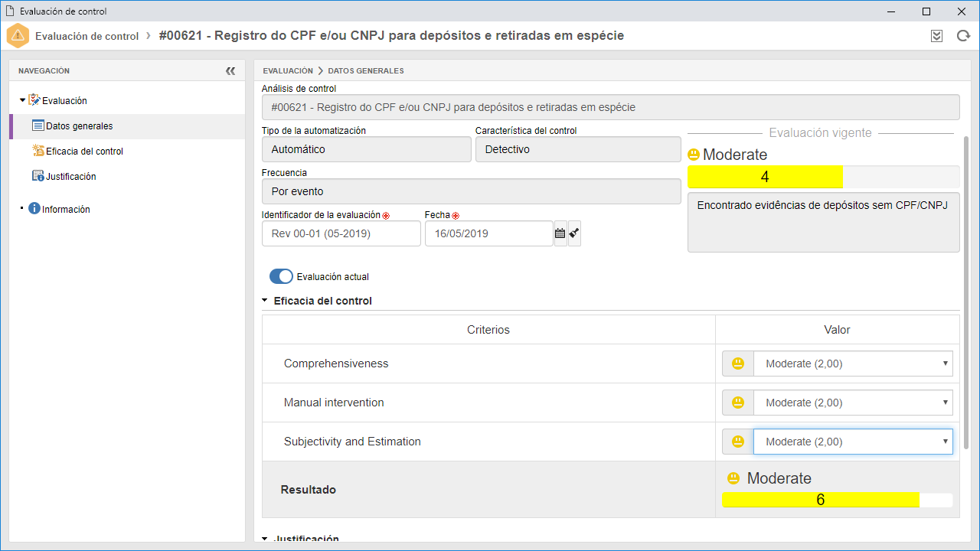Collapse the Navegación panel with double-chevron

[x=230, y=70]
